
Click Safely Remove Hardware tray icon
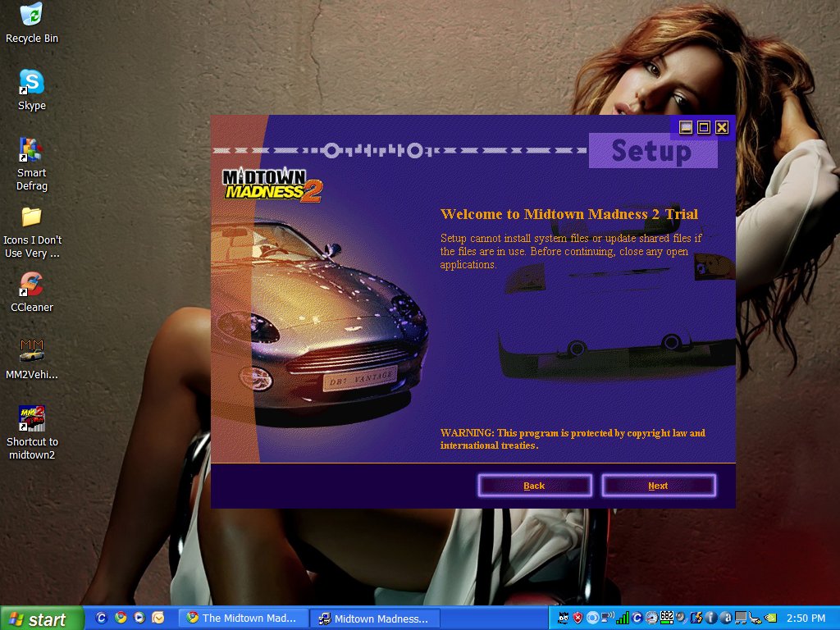coord(756,618)
